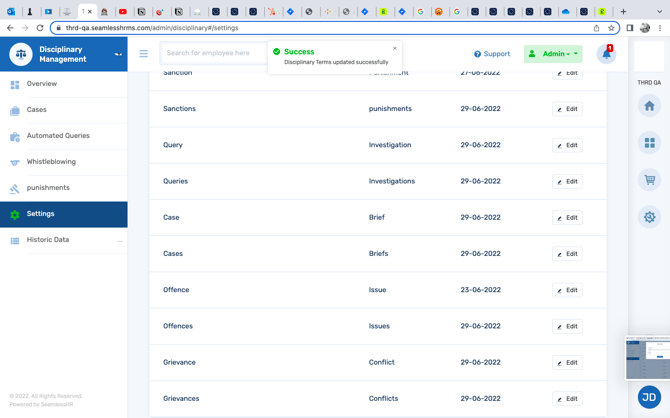
Task: Open the Admin dropdown menu
Action: [x=553, y=54]
